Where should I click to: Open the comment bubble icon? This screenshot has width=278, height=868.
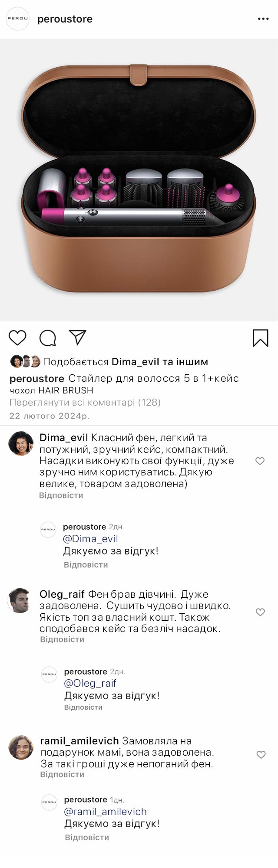point(48,338)
